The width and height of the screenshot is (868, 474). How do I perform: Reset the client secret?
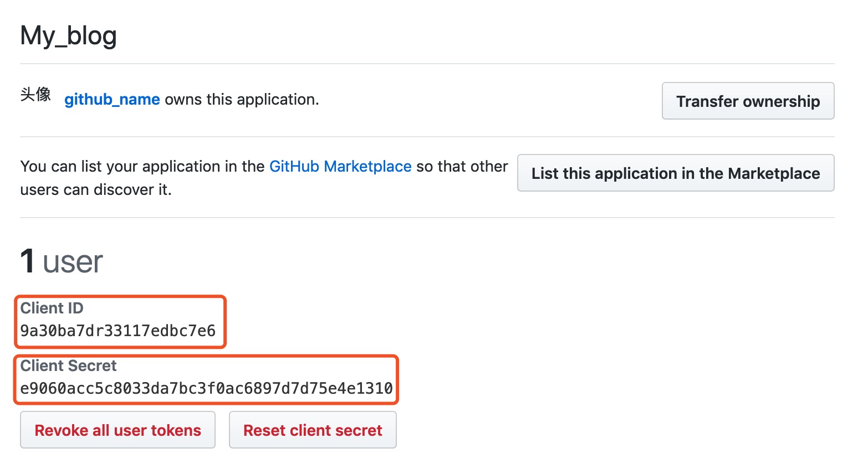point(313,430)
